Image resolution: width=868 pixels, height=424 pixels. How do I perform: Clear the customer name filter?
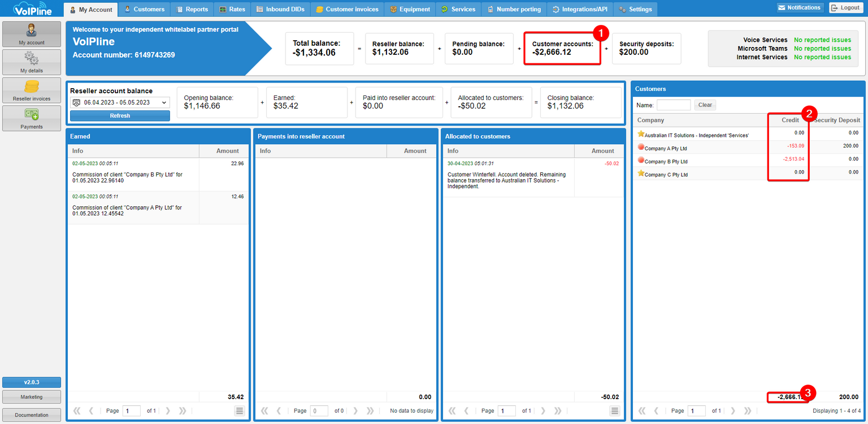point(705,105)
